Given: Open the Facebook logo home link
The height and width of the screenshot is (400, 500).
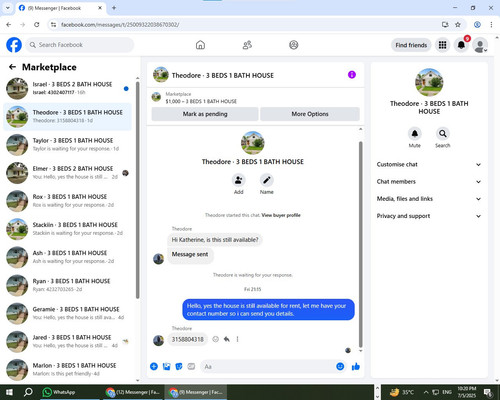Looking at the screenshot, I should [x=14, y=45].
